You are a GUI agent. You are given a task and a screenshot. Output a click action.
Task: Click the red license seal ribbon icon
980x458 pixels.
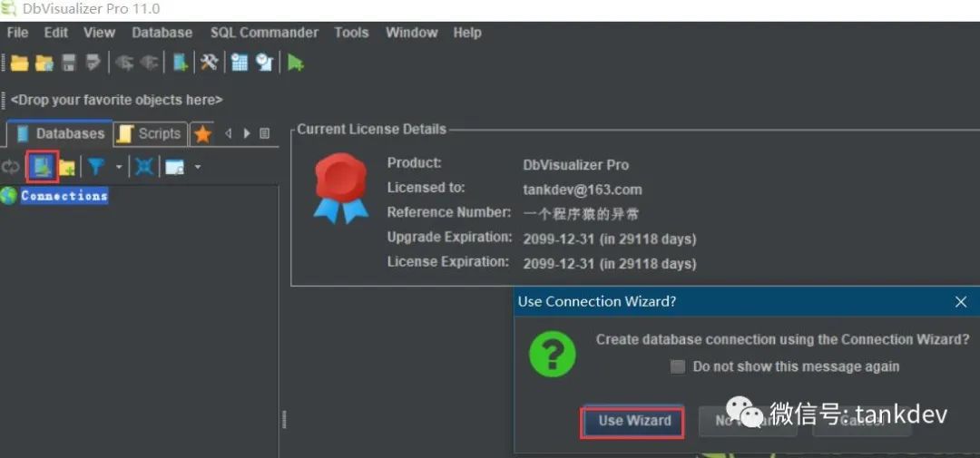tap(340, 188)
